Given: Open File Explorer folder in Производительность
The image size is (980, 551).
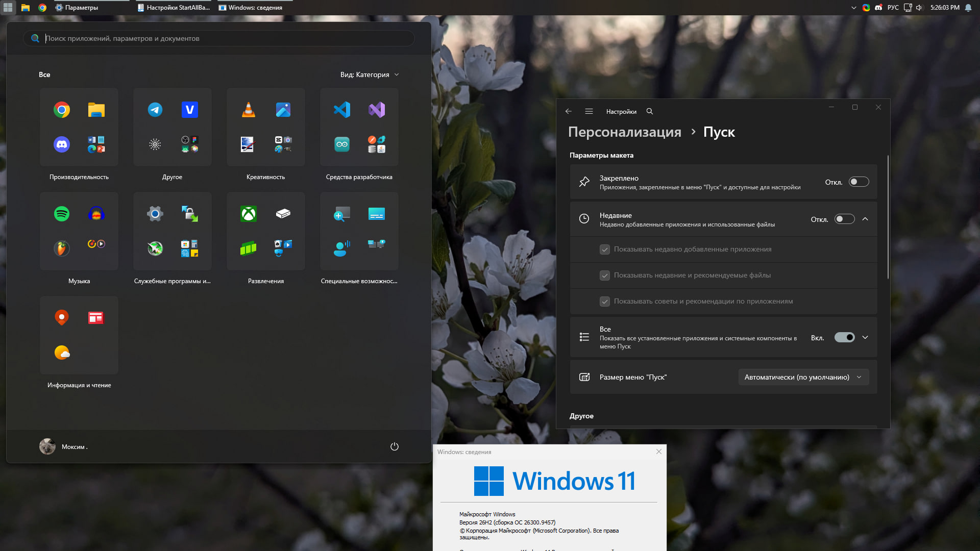Looking at the screenshot, I should (96, 110).
